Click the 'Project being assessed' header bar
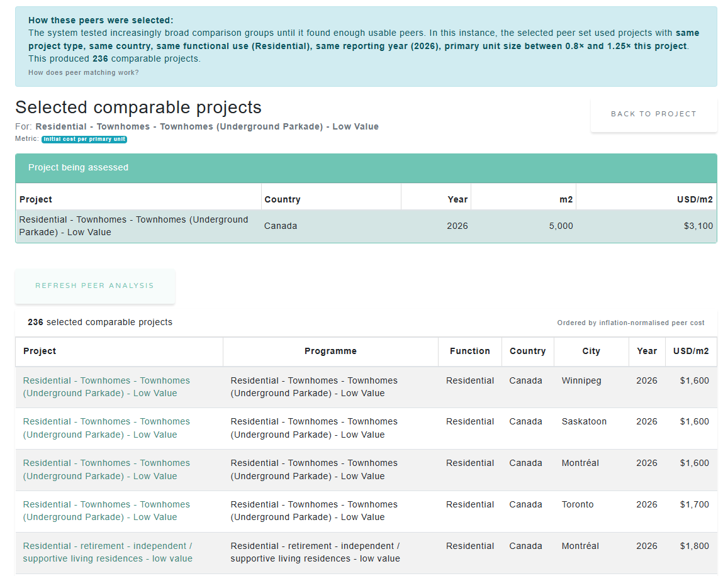 pyautogui.click(x=366, y=168)
